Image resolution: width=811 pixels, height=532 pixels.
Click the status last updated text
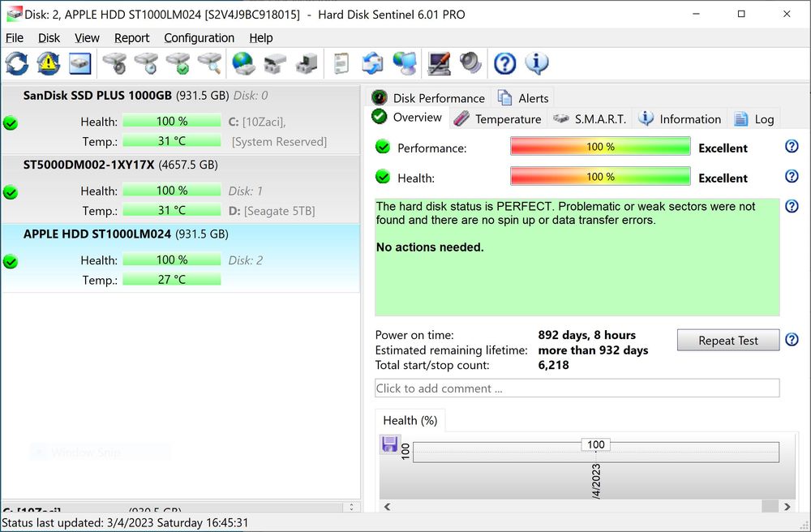(125, 523)
